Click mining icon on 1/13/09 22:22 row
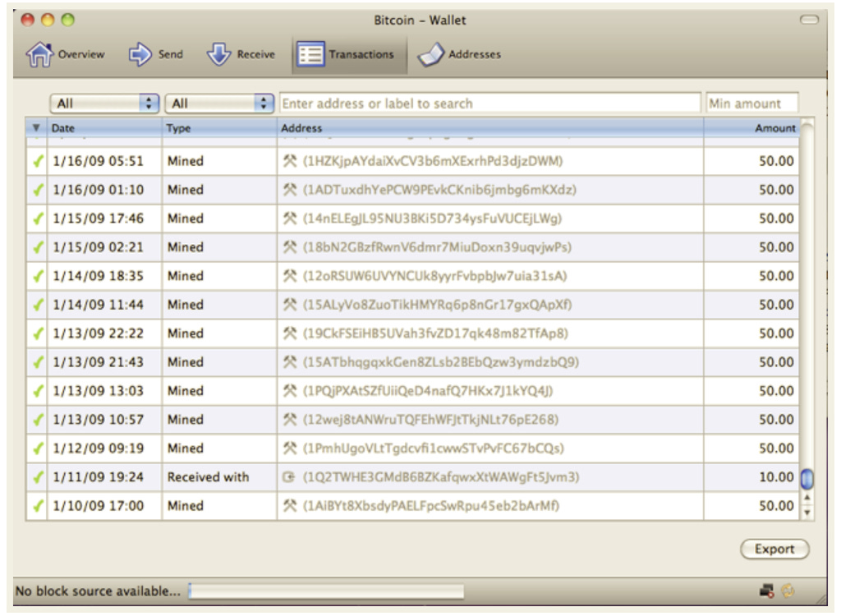 tap(290, 333)
